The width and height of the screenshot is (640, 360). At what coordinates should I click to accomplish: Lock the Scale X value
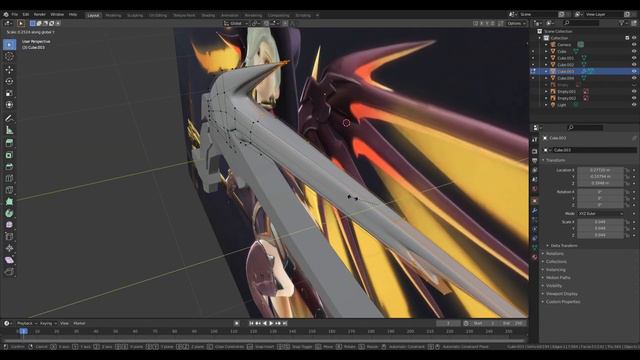627,222
